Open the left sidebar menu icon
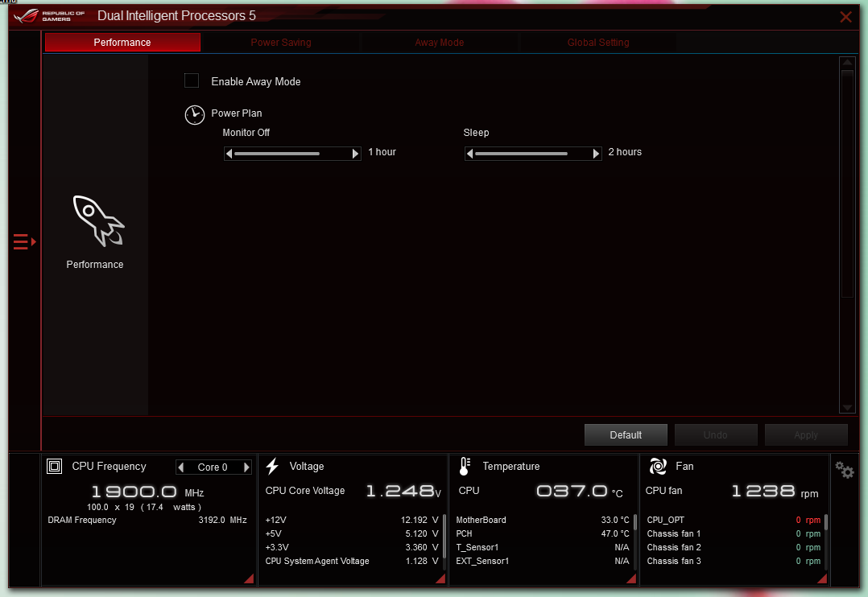 click(x=24, y=242)
